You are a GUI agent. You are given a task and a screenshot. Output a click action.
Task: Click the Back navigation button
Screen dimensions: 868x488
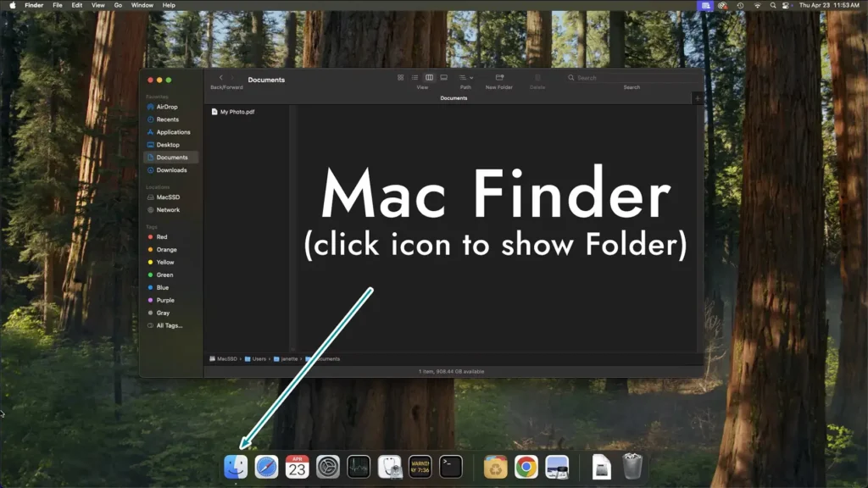point(220,77)
